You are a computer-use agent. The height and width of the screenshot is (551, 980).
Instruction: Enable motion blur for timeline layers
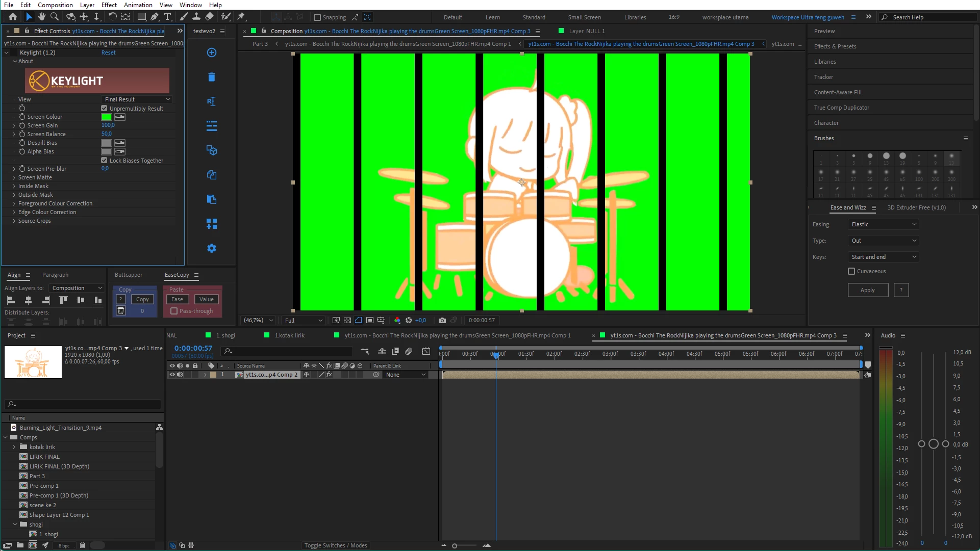[x=409, y=351]
